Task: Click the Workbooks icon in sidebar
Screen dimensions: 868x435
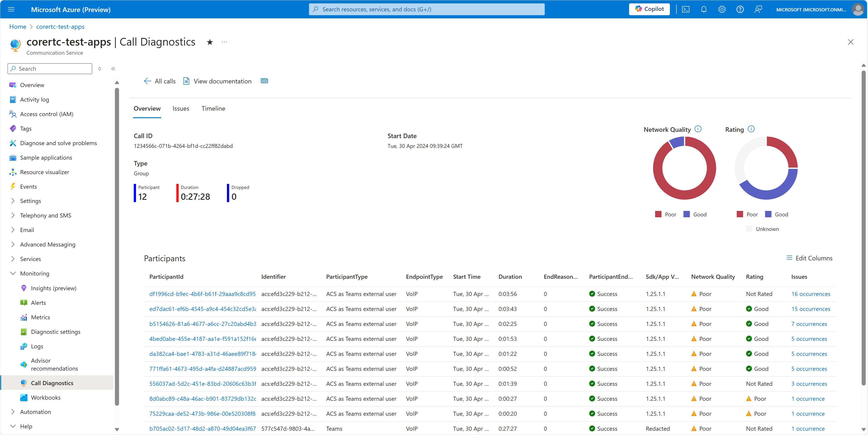Action: point(23,397)
